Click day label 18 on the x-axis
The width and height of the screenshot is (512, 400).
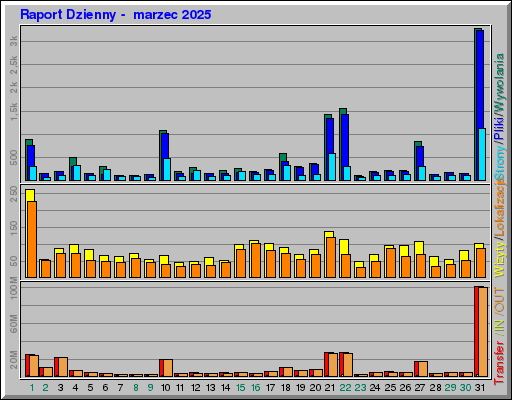click(286, 388)
